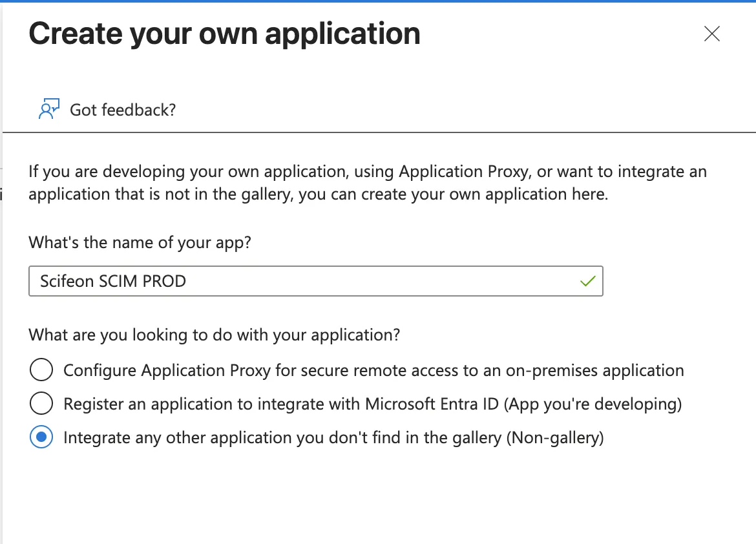The width and height of the screenshot is (756, 544).
Task: Click the Create your own application heading
Action: pyautogui.click(x=224, y=34)
